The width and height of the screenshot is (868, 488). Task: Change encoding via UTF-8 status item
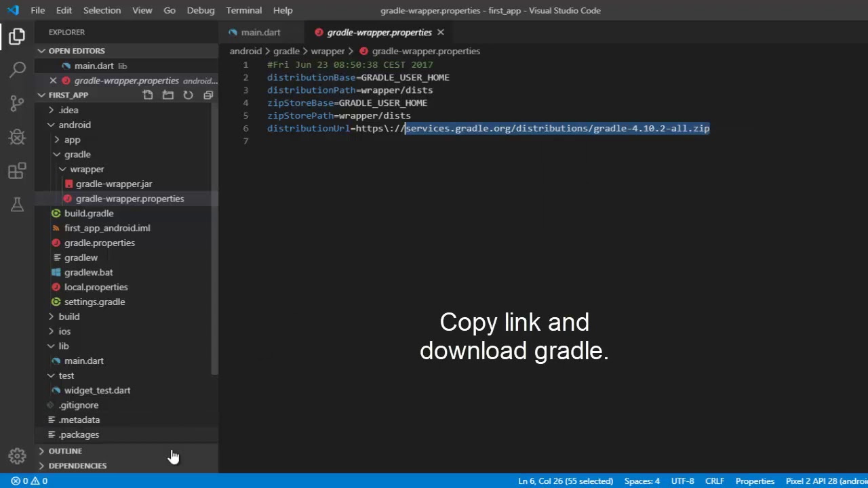click(x=682, y=481)
